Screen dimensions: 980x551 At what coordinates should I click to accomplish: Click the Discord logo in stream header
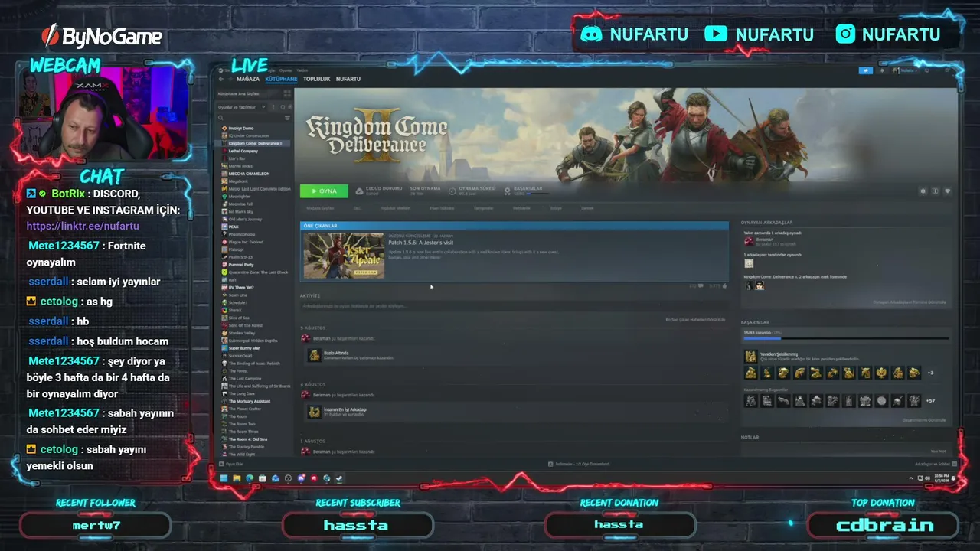tap(591, 34)
